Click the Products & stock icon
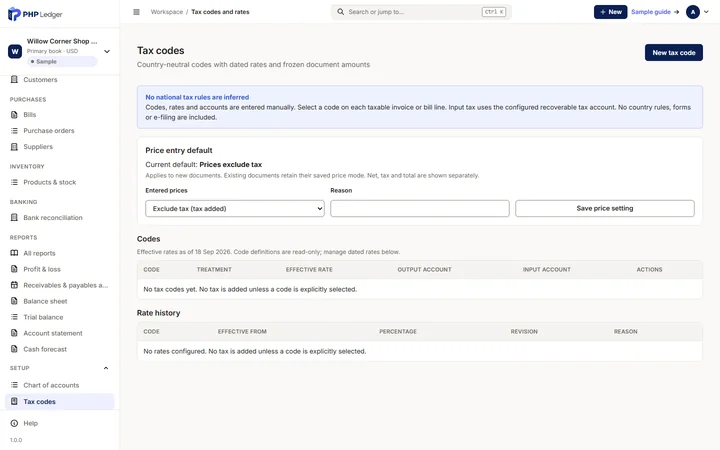The width and height of the screenshot is (720, 450). (x=14, y=182)
